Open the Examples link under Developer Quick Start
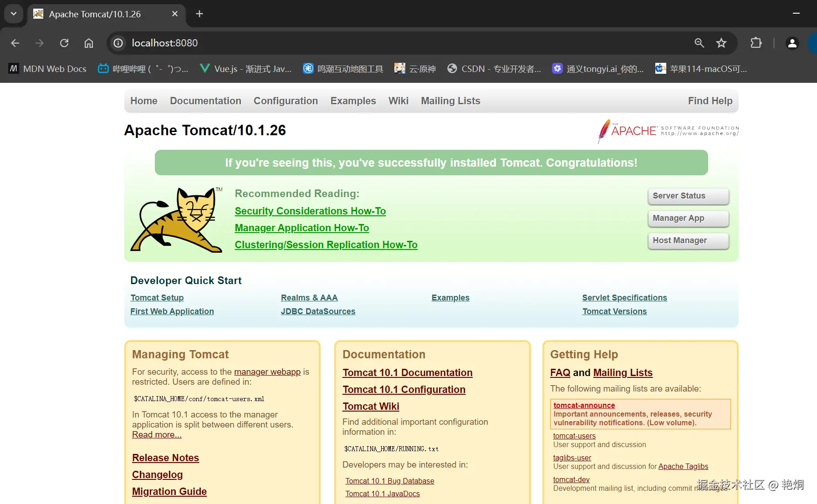This screenshot has height=504, width=817. click(450, 297)
